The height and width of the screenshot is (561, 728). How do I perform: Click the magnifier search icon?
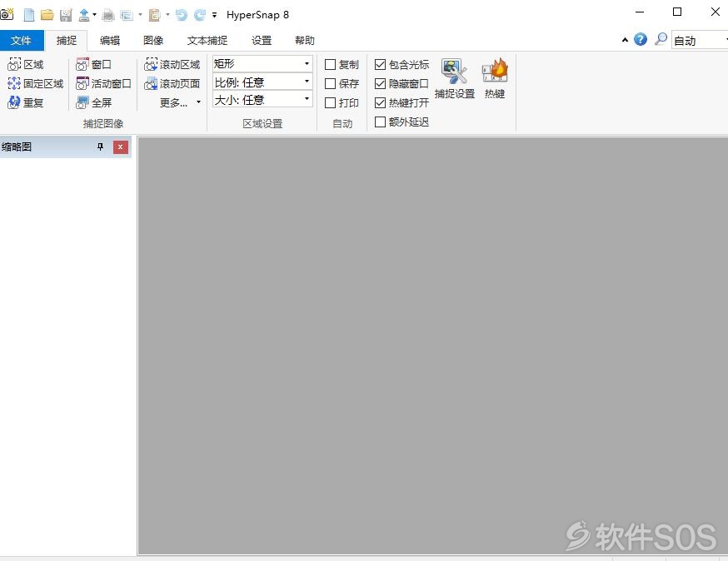click(x=661, y=39)
